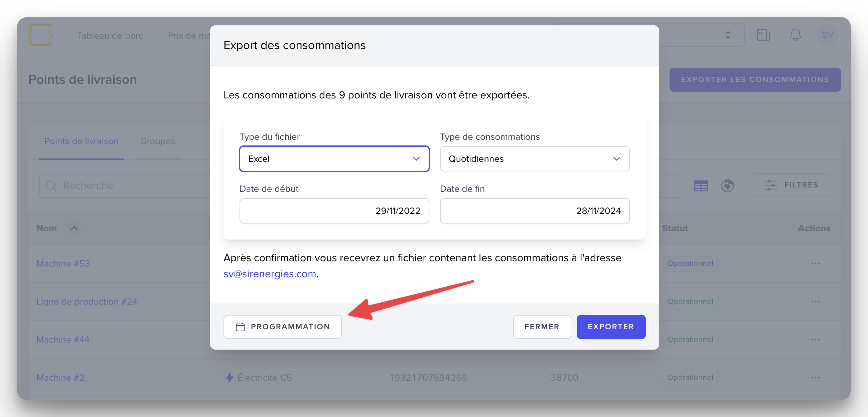Click the company logo icon
This screenshot has width=868, height=417.
[41, 35]
